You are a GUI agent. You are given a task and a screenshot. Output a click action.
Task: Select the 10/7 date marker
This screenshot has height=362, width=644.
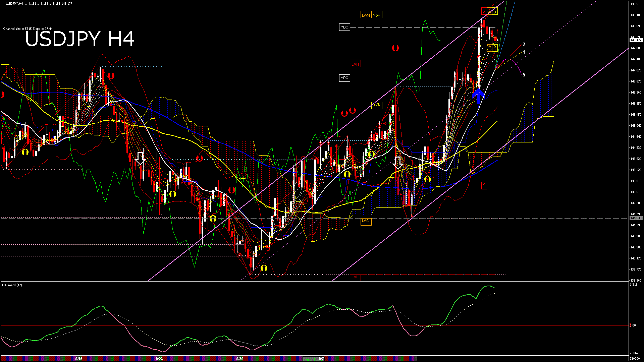click(x=320, y=359)
